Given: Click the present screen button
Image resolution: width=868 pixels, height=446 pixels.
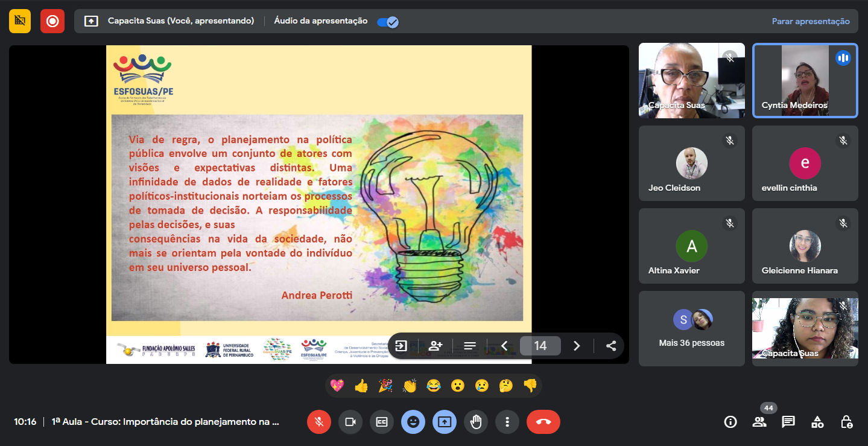Looking at the screenshot, I should pyautogui.click(x=445, y=422).
